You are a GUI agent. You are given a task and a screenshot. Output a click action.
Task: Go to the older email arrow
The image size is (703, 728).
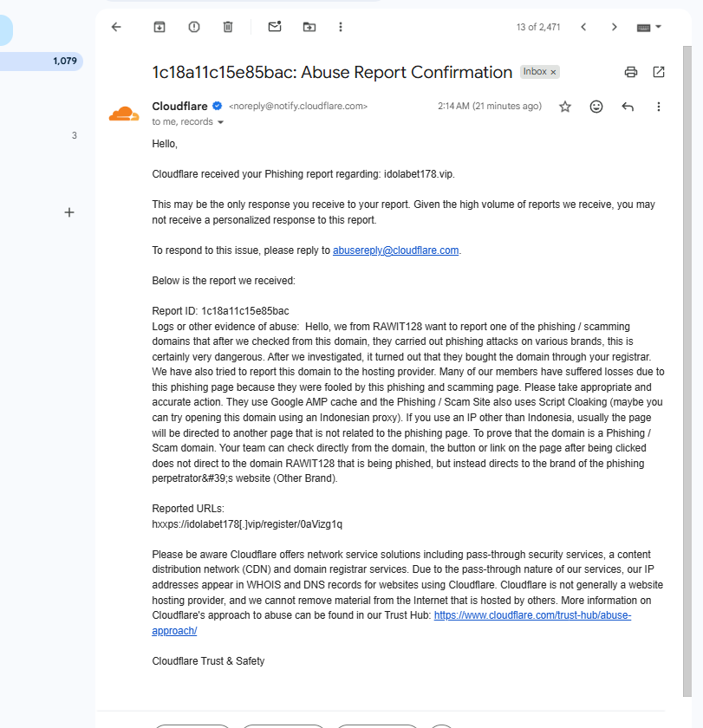tap(615, 27)
